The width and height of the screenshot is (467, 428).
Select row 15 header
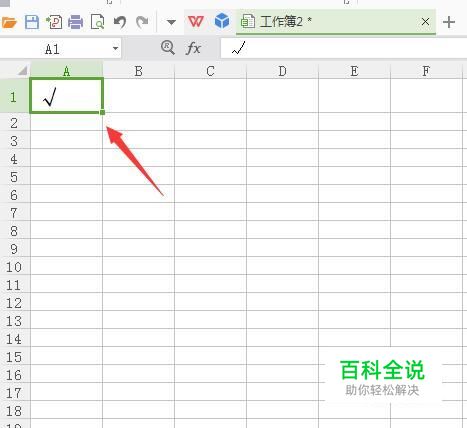click(15, 356)
